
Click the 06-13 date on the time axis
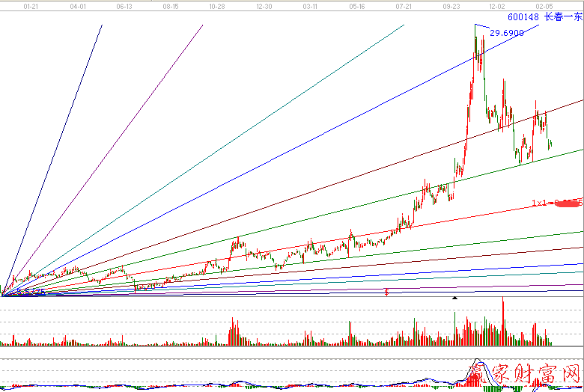pyautogui.click(x=125, y=5)
